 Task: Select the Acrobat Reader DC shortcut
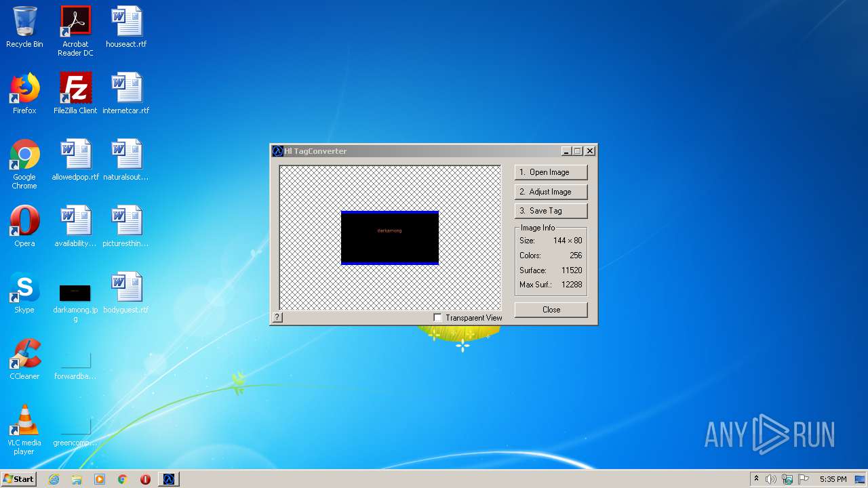75,31
